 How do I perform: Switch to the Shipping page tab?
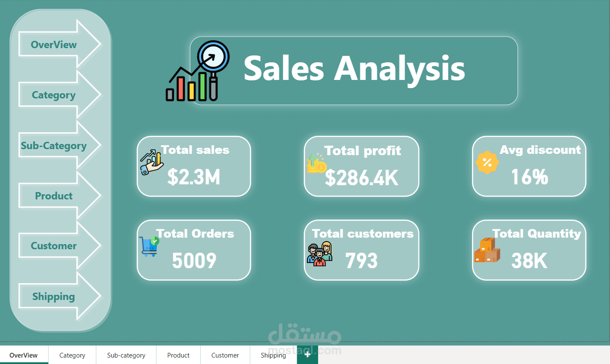click(273, 355)
